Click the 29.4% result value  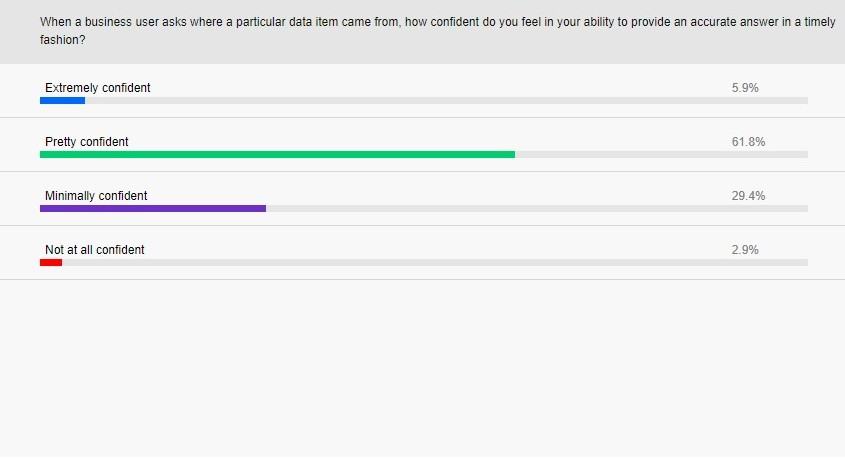coord(748,196)
